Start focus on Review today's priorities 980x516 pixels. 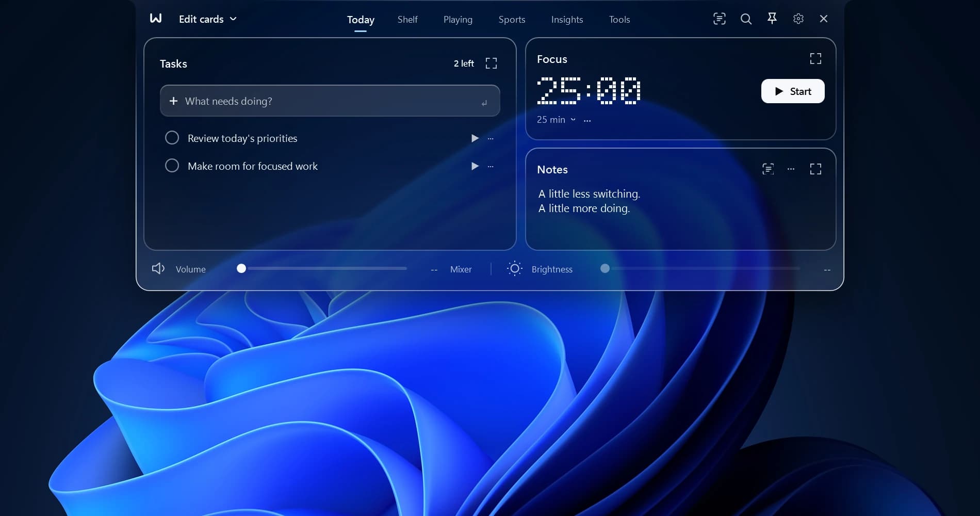pos(475,138)
